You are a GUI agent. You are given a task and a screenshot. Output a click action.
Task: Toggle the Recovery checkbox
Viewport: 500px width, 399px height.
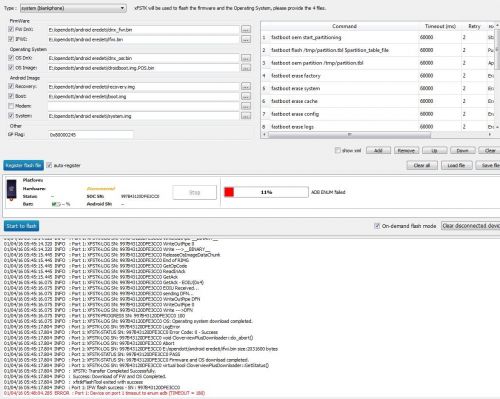(x=11, y=86)
